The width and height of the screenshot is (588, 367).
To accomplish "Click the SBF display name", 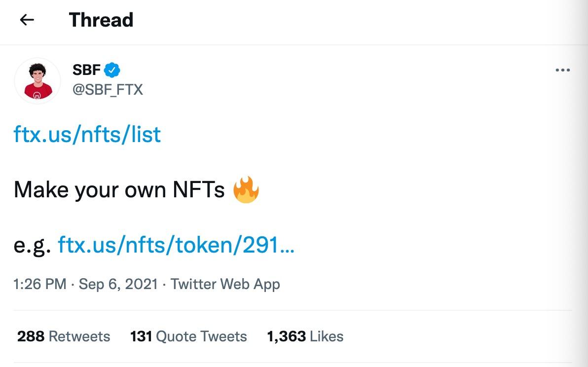I will (87, 70).
